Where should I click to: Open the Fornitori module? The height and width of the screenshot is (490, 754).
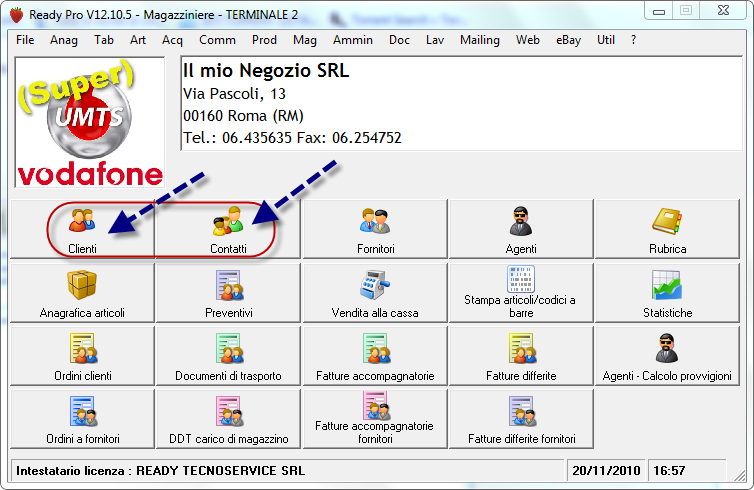pyautogui.click(x=375, y=229)
